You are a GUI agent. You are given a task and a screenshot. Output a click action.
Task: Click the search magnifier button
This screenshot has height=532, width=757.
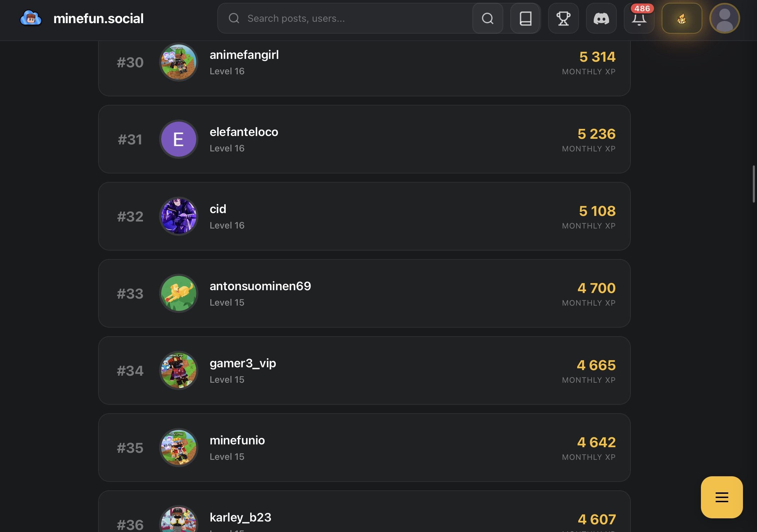pyautogui.click(x=487, y=18)
